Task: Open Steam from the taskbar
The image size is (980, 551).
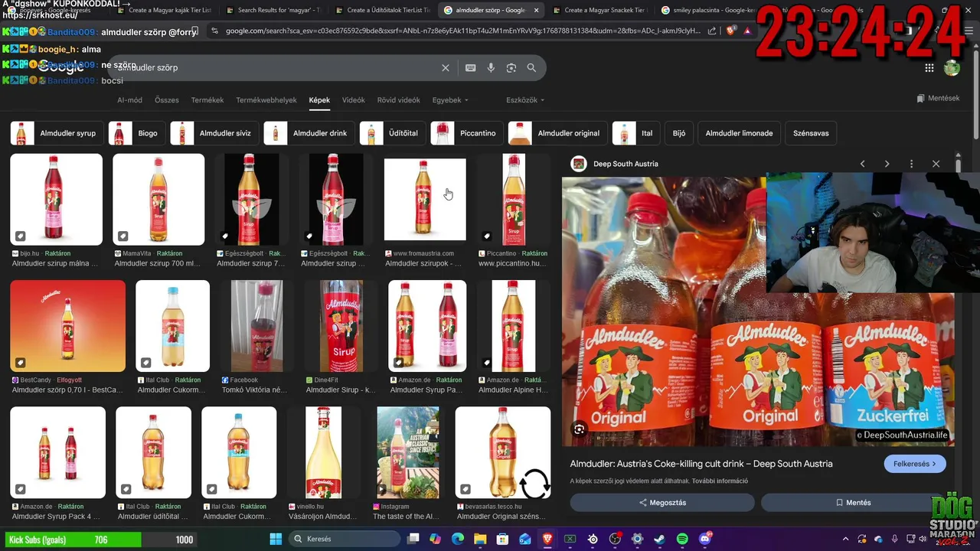Action: point(659,539)
